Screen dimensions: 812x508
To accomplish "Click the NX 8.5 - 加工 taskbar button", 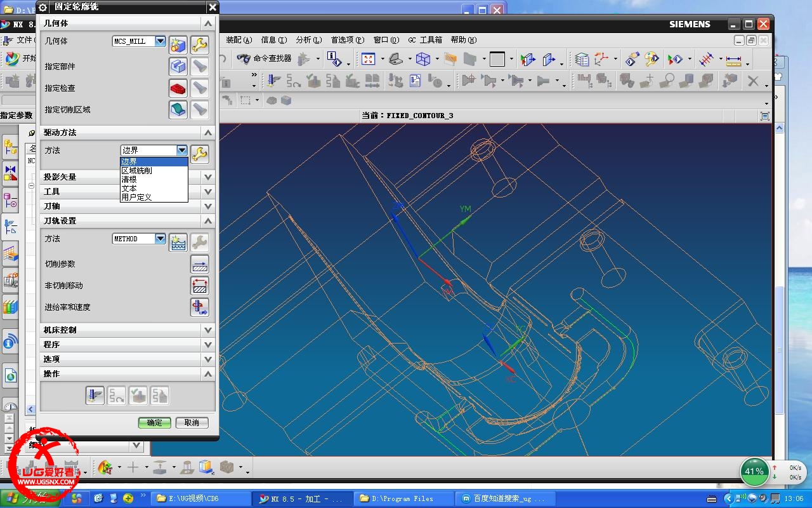I will click(x=302, y=498).
